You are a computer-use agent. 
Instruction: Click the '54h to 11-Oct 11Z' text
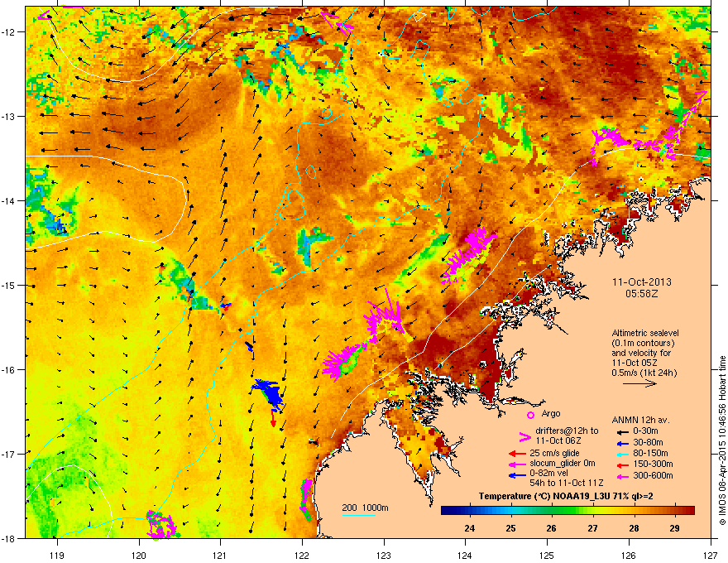tap(567, 483)
